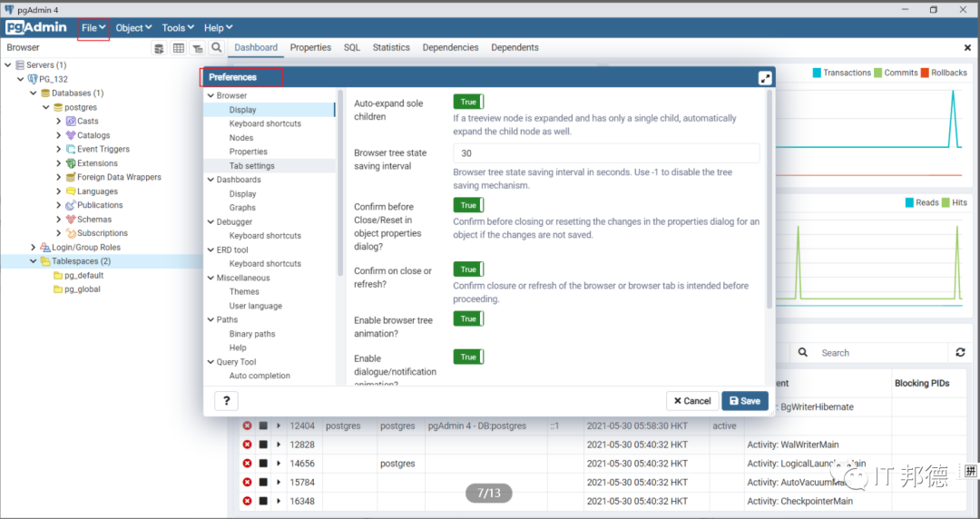
Task: Terminate session for PID 16348
Action: (248, 501)
